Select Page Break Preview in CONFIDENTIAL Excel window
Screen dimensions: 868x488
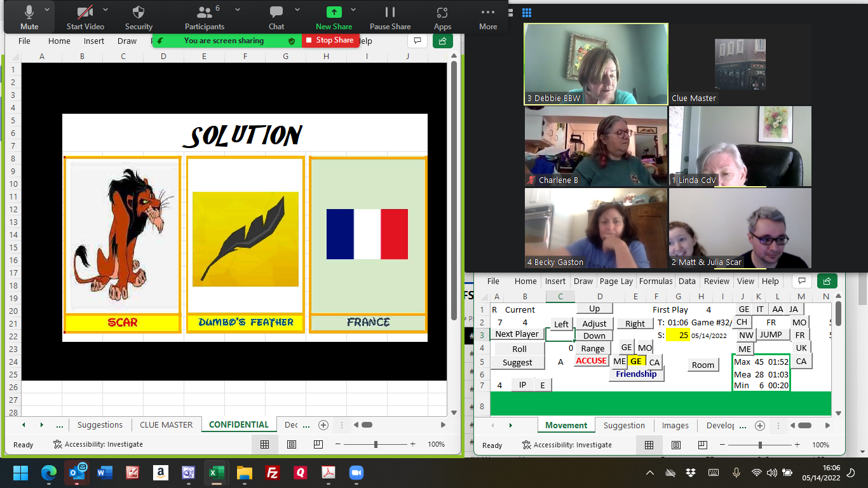click(x=318, y=444)
